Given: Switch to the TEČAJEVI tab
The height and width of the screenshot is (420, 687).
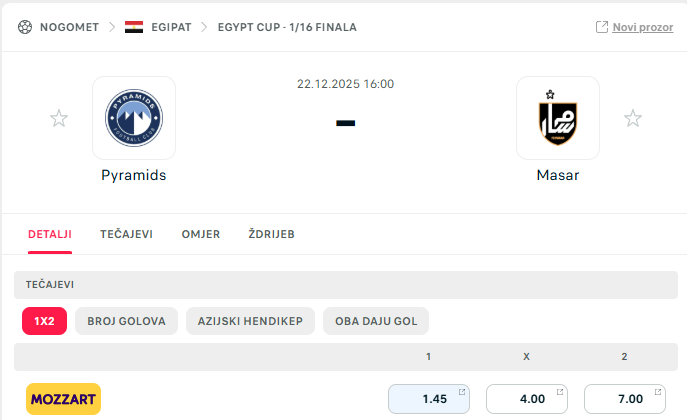Looking at the screenshot, I should (126, 234).
